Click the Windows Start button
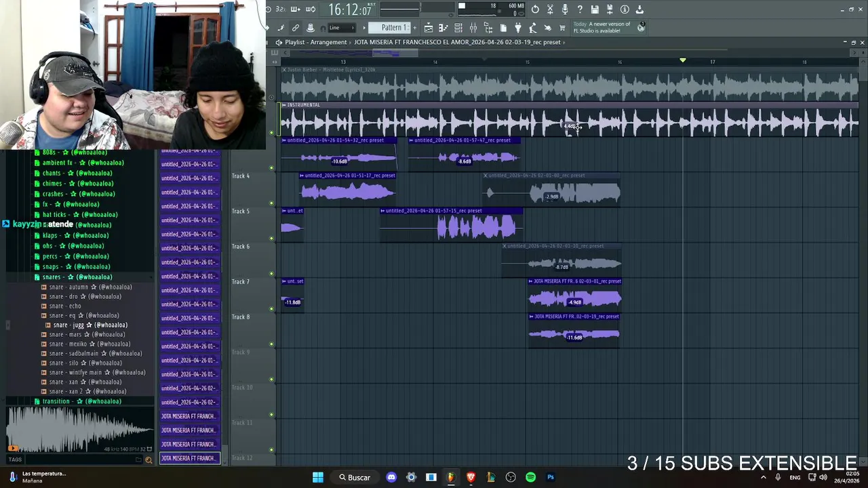Image resolution: width=868 pixels, height=488 pixels. [317, 477]
